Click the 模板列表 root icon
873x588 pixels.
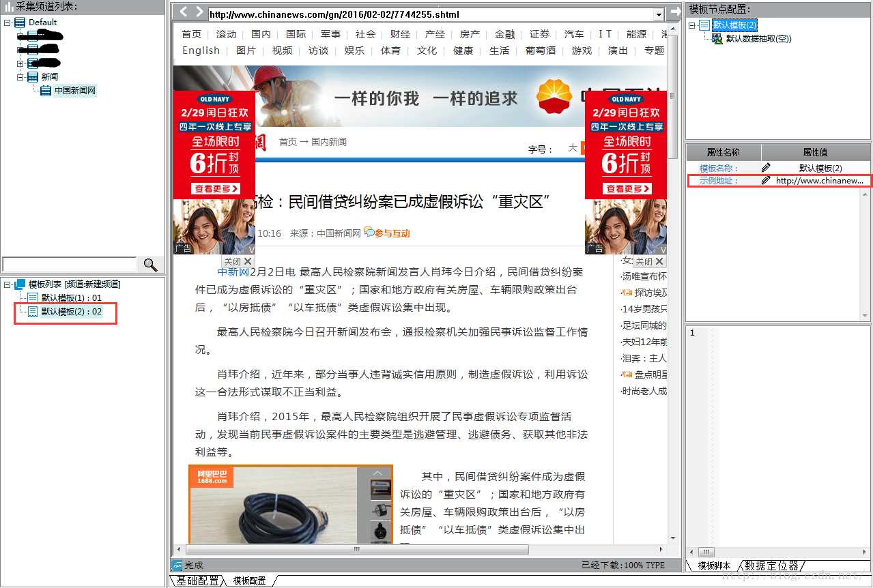pyautogui.click(x=20, y=284)
